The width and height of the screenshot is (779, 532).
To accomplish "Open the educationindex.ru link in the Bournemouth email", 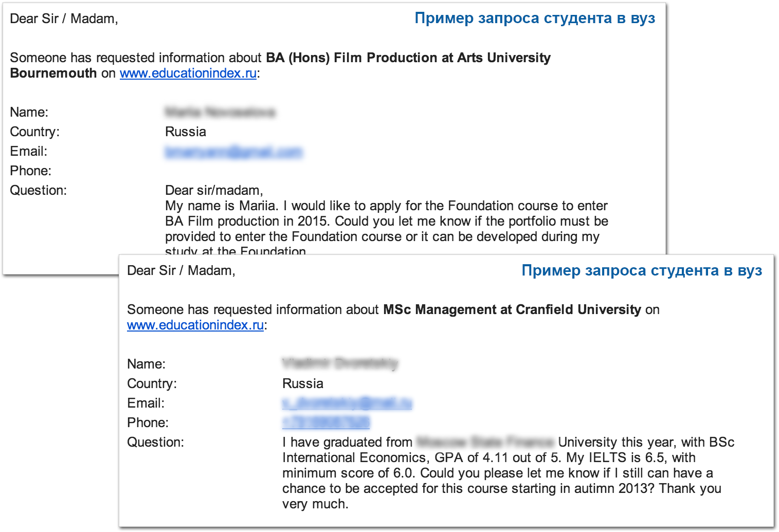I will (x=188, y=73).
